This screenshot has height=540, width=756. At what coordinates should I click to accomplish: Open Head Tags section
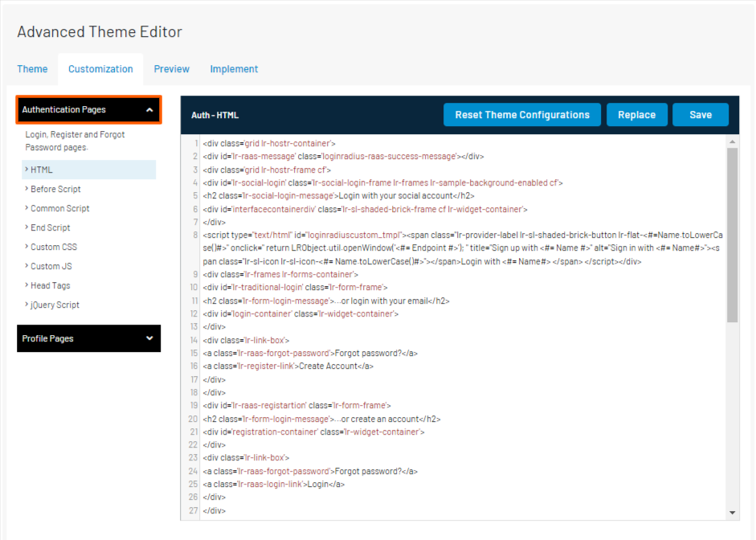(51, 286)
